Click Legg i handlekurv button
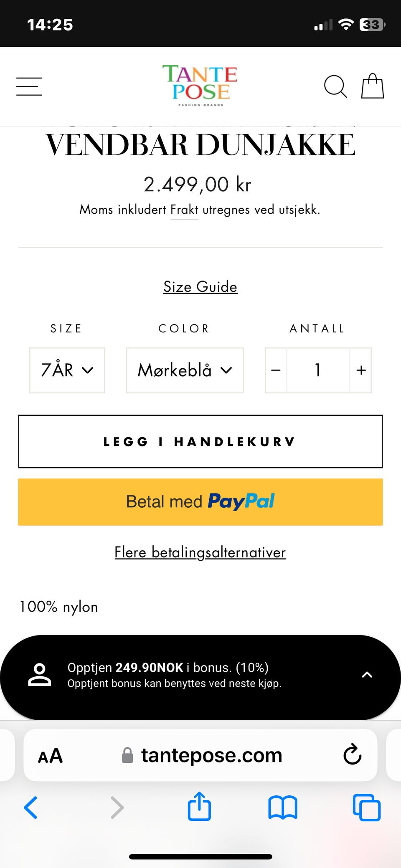Image resolution: width=401 pixels, height=868 pixels. click(x=200, y=441)
